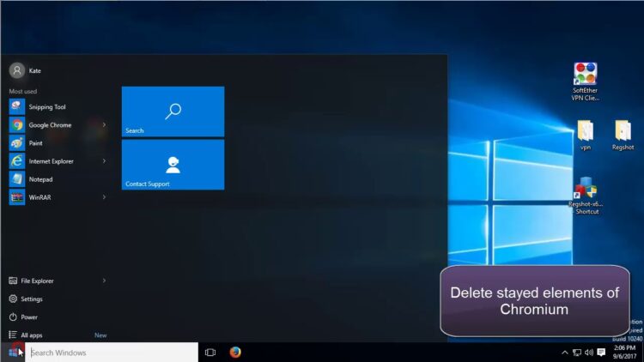Expand Internet Explorer jump list arrow
The height and width of the screenshot is (362, 644).
point(104,161)
